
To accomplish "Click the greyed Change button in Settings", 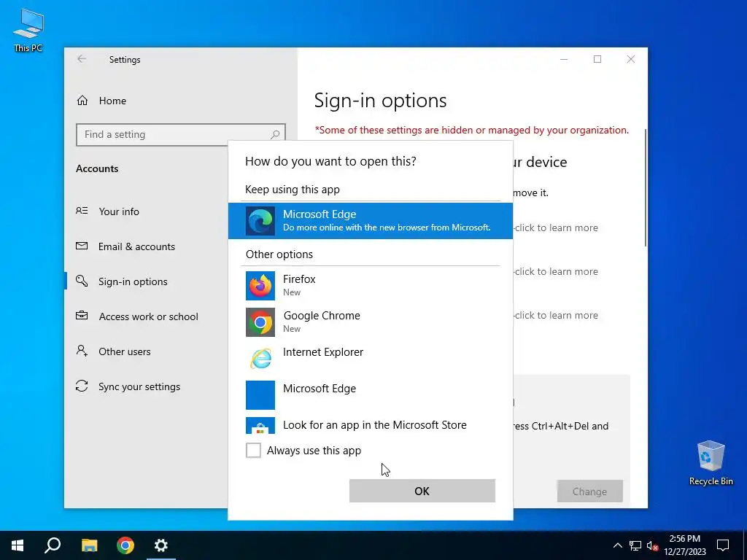I will coord(589,491).
